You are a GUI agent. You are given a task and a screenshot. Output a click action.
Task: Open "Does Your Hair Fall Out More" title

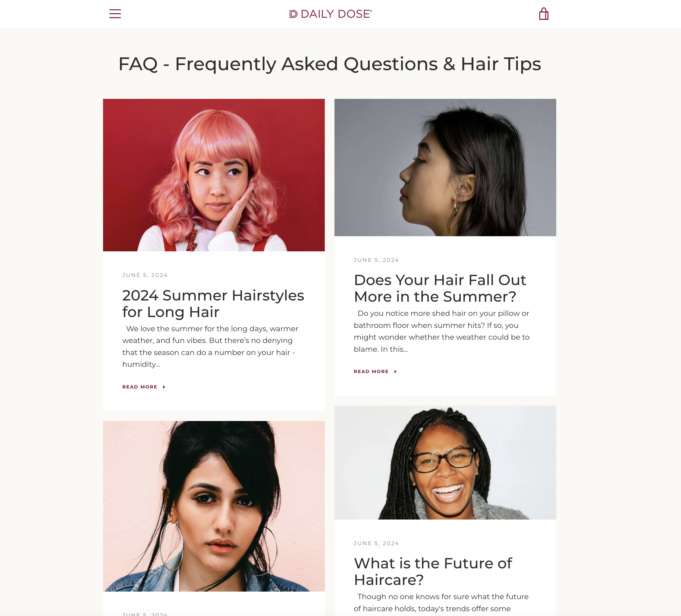tap(440, 288)
